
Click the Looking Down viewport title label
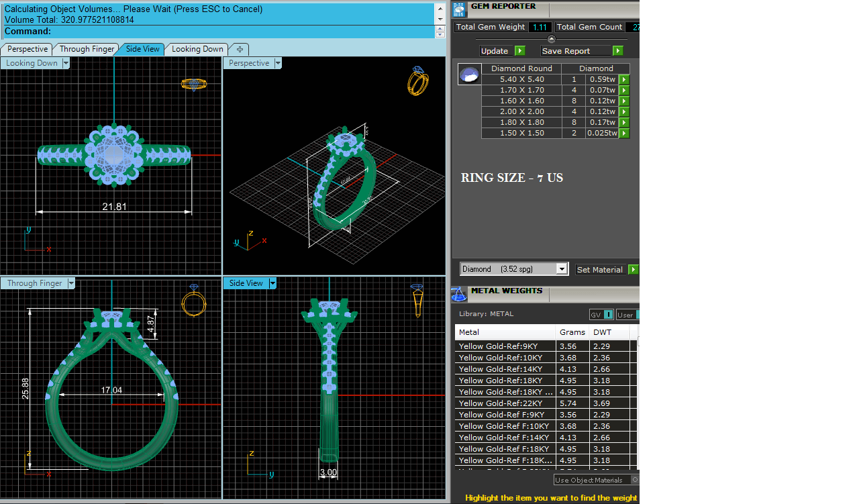coord(32,63)
